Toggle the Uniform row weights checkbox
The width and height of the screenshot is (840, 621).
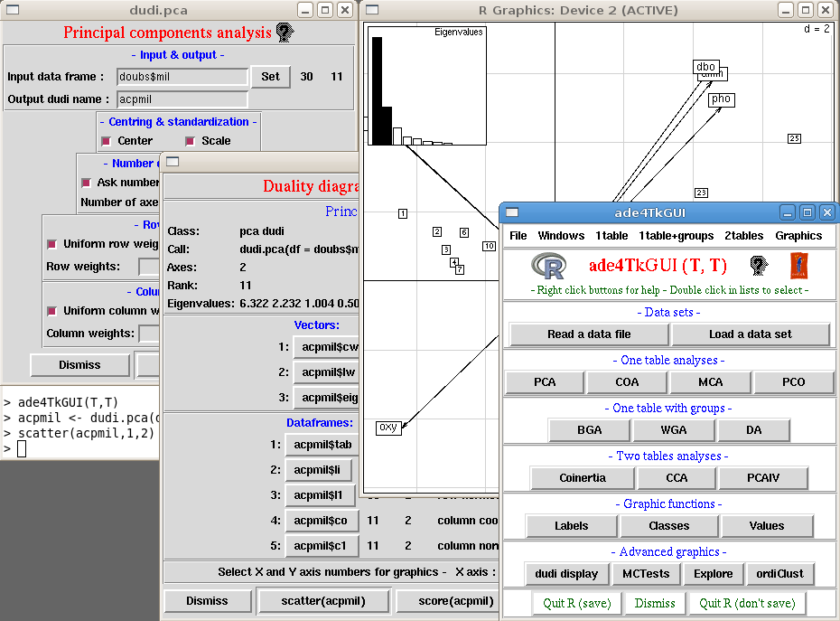51,244
